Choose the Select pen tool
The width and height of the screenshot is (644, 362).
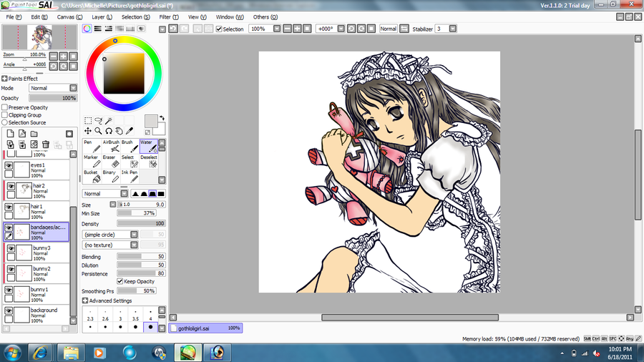tap(130, 161)
